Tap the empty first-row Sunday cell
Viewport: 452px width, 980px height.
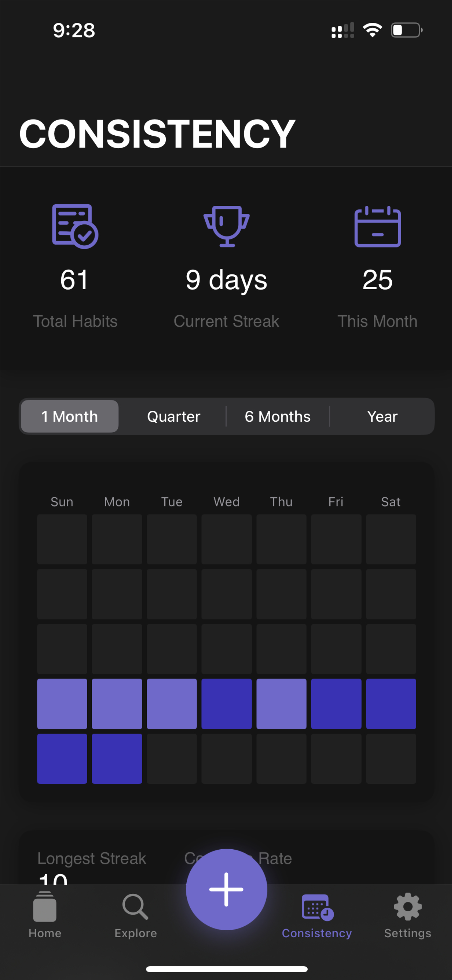click(x=62, y=539)
